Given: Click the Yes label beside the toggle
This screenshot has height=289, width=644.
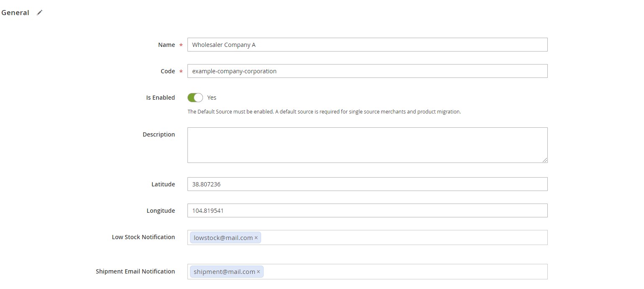Looking at the screenshot, I should click(x=212, y=98).
